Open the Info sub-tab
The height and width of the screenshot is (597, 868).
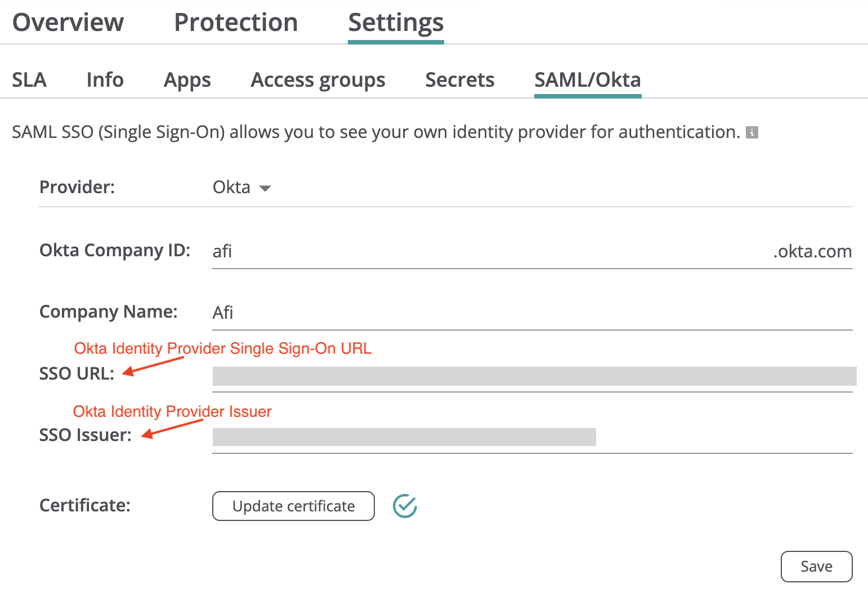coord(105,80)
